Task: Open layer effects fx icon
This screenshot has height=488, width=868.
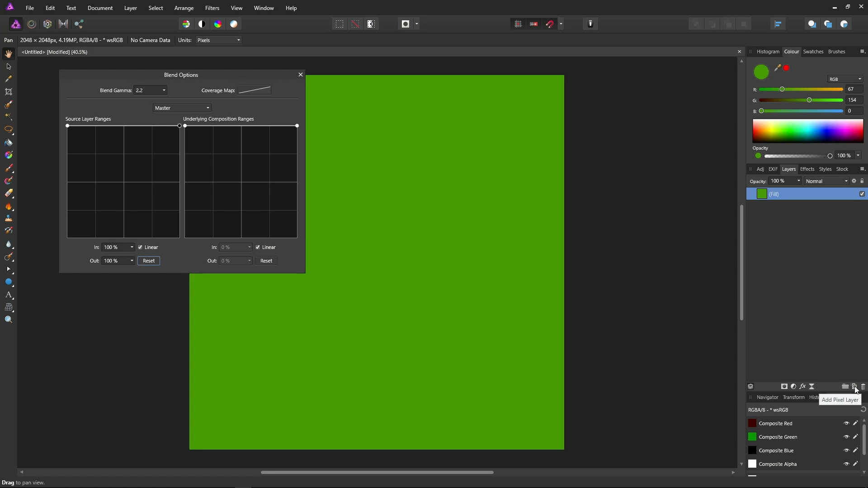Action: click(802, 386)
